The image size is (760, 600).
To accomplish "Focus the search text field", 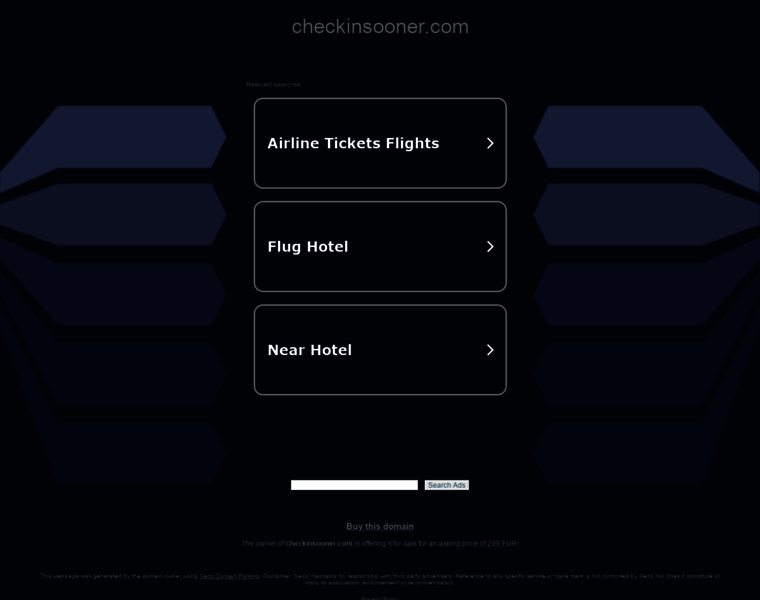I will point(354,485).
